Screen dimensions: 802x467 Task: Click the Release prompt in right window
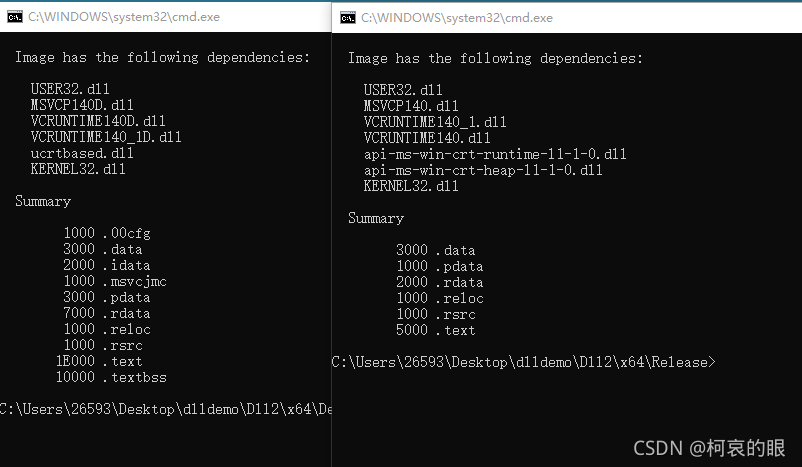coord(524,362)
